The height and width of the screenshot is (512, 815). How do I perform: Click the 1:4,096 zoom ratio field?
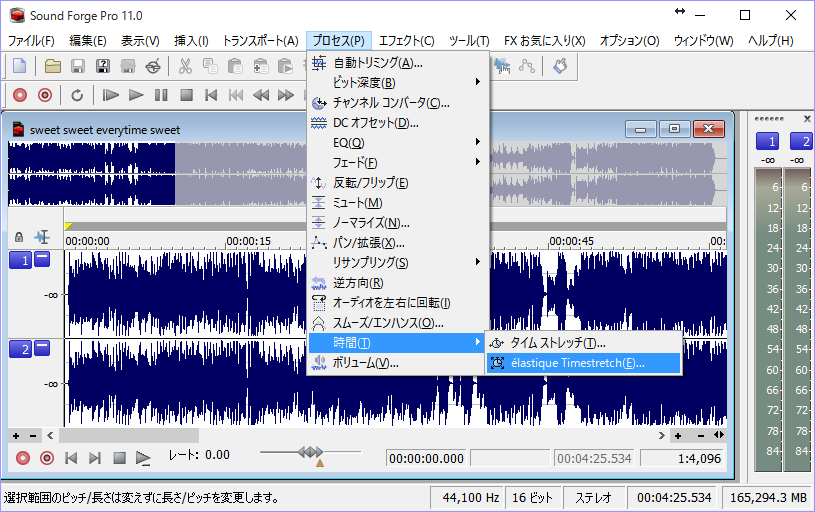click(x=682, y=458)
